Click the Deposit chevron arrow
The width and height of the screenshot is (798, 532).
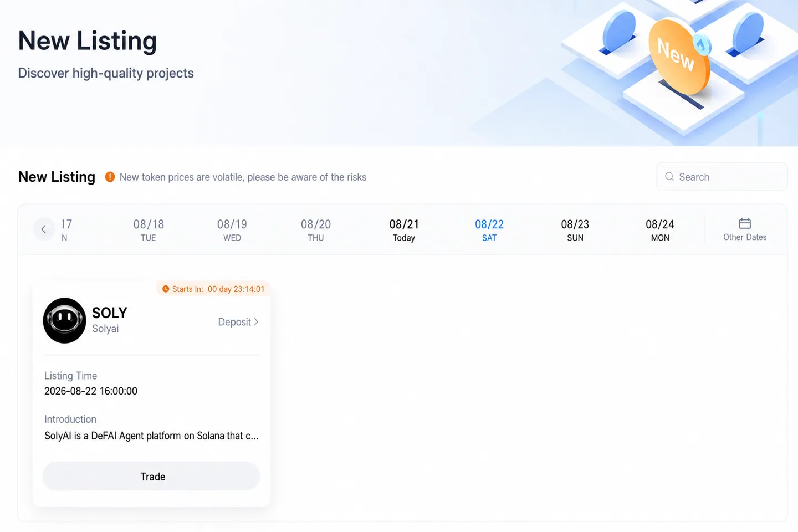coord(256,322)
